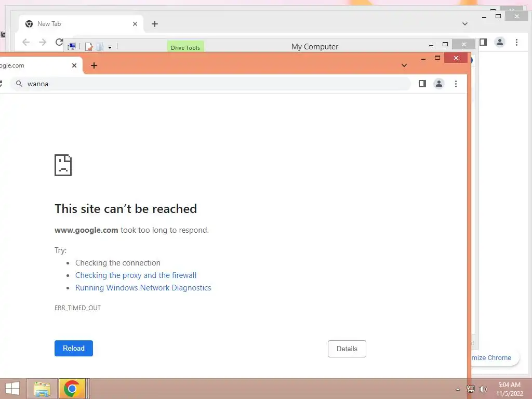
Task: Click My Computer system icon in title bar
Action: pyautogui.click(x=72, y=46)
